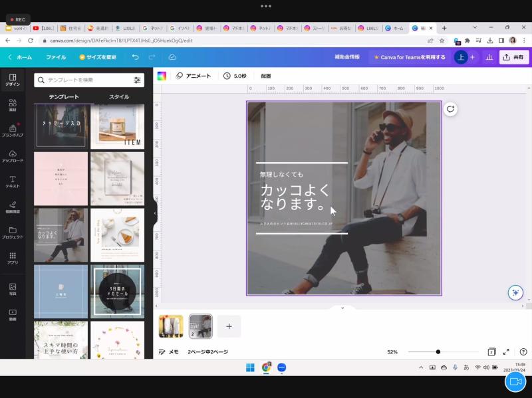This screenshot has height=398, width=532.
Task: Open the Photos panel in the sidebar
Action: tap(13, 289)
